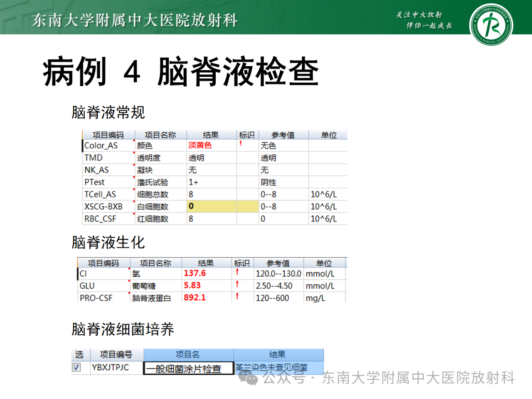Click the green hospital radiology logo emblem
Screen dimensions: 532x399
coord(491,24)
